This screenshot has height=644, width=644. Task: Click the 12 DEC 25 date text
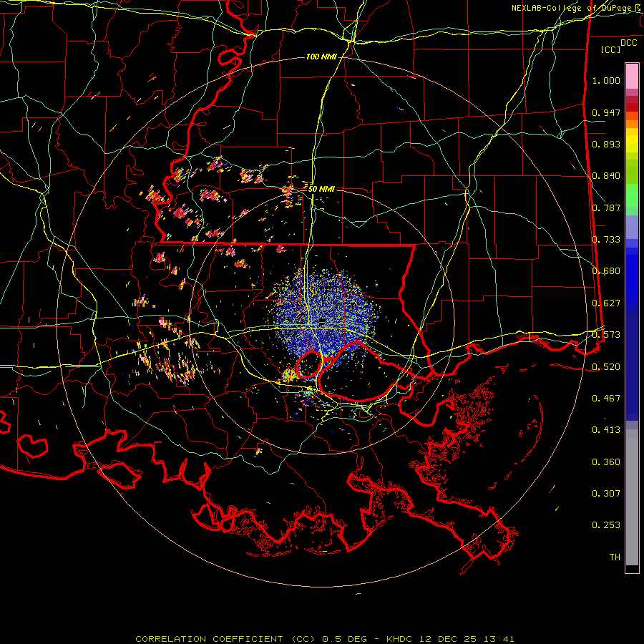tap(449, 639)
